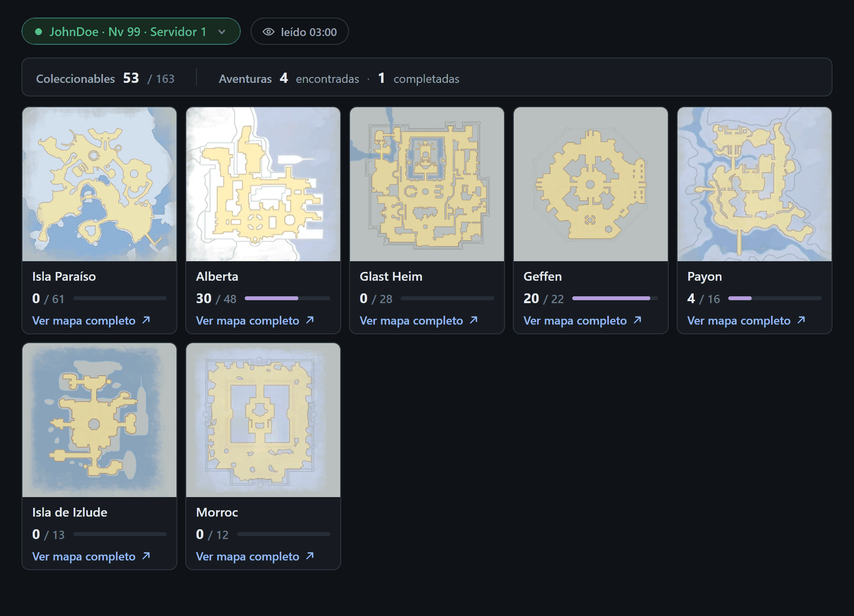
Task: Click external arrow icon on Payon card
Action: click(x=801, y=320)
